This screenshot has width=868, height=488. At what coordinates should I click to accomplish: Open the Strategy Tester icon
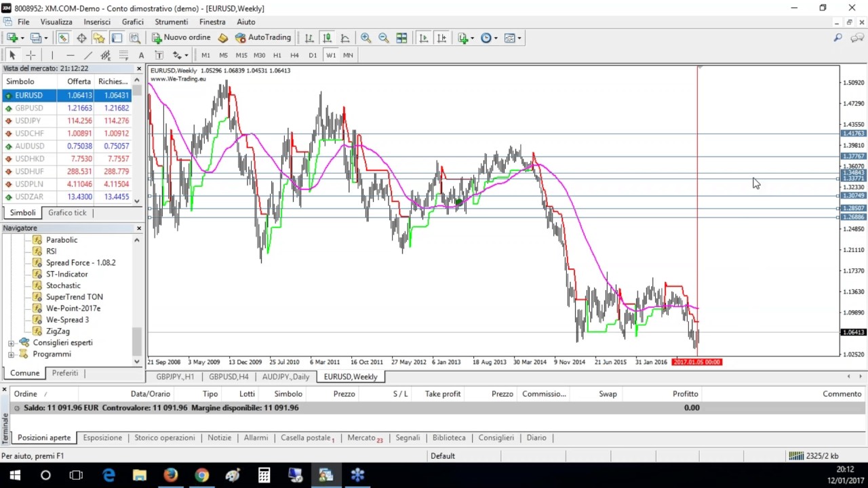click(x=134, y=38)
